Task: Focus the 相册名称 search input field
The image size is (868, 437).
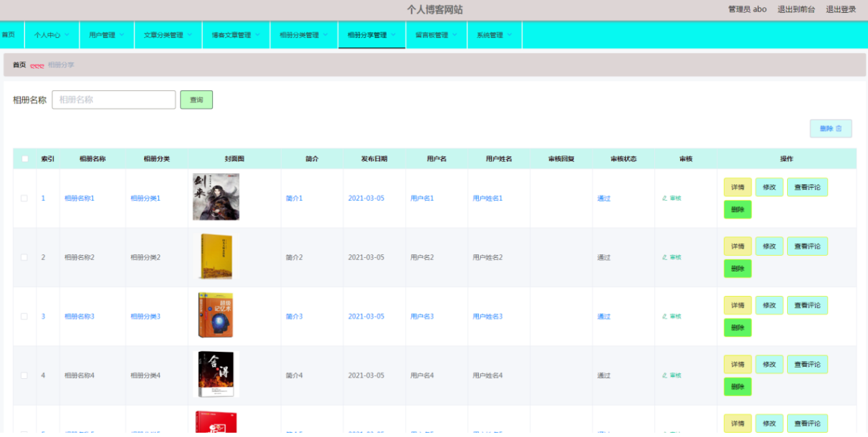Action: click(114, 100)
